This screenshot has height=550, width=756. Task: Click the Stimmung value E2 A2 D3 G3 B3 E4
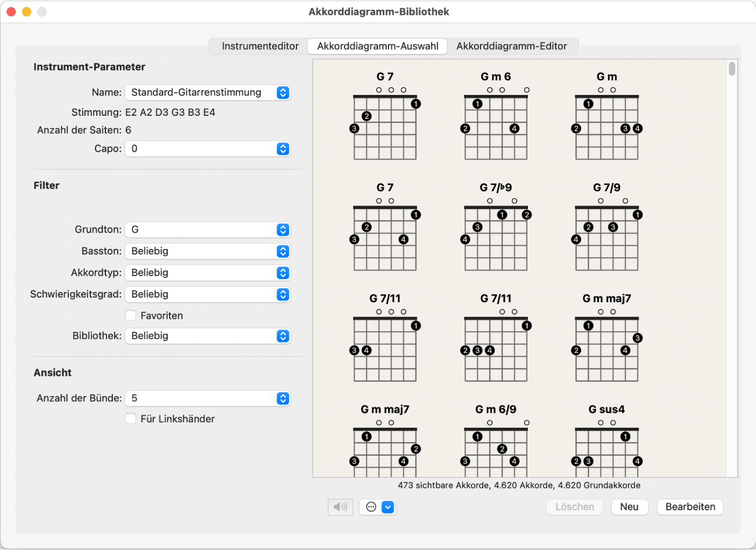point(170,112)
